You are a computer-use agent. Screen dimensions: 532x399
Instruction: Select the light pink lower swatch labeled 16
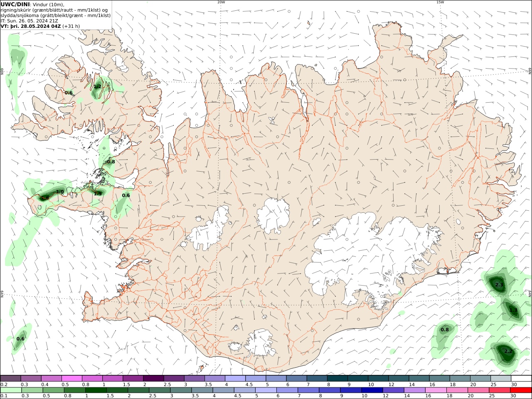coord(436,390)
